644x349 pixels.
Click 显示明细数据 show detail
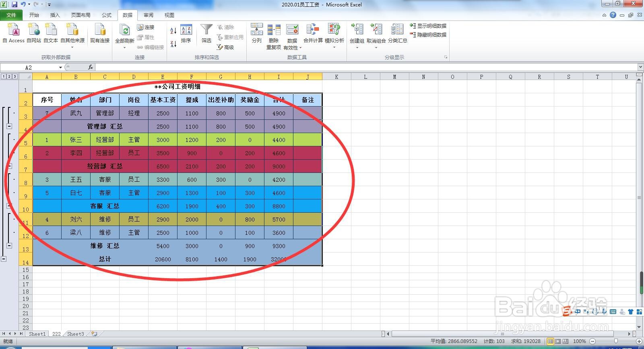[x=428, y=26]
